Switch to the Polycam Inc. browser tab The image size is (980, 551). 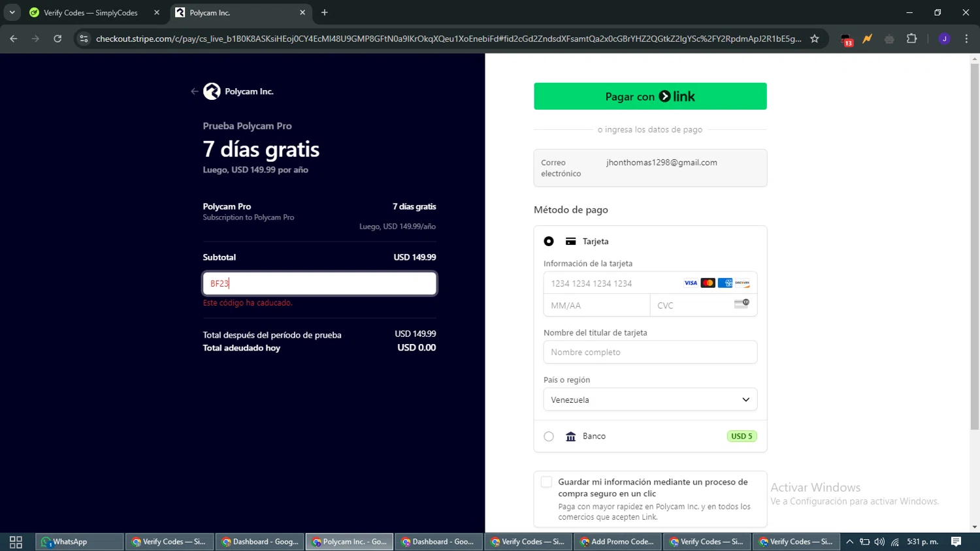[x=241, y=12]
